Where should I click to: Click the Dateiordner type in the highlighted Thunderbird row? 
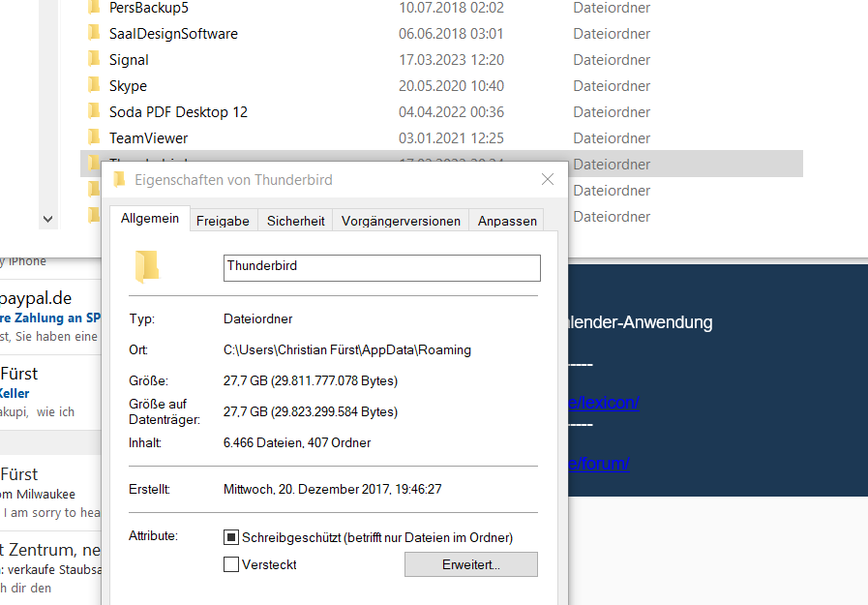pos(612,165)
